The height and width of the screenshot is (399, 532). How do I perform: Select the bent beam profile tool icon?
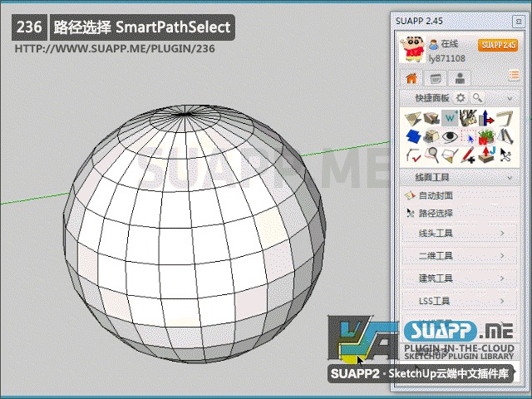click(x=505, y=118)
